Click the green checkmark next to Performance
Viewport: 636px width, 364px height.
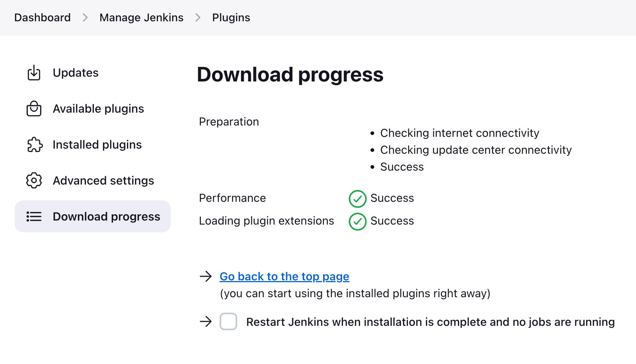tap(357, 199)
